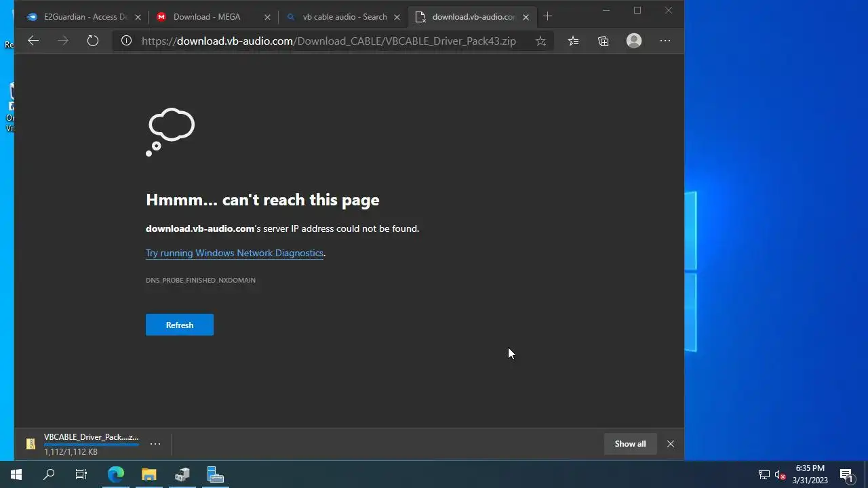Viewport: 868px width, 488px height.
Task: Click the forward navigation arrow
Action: [x=63, y=41]
